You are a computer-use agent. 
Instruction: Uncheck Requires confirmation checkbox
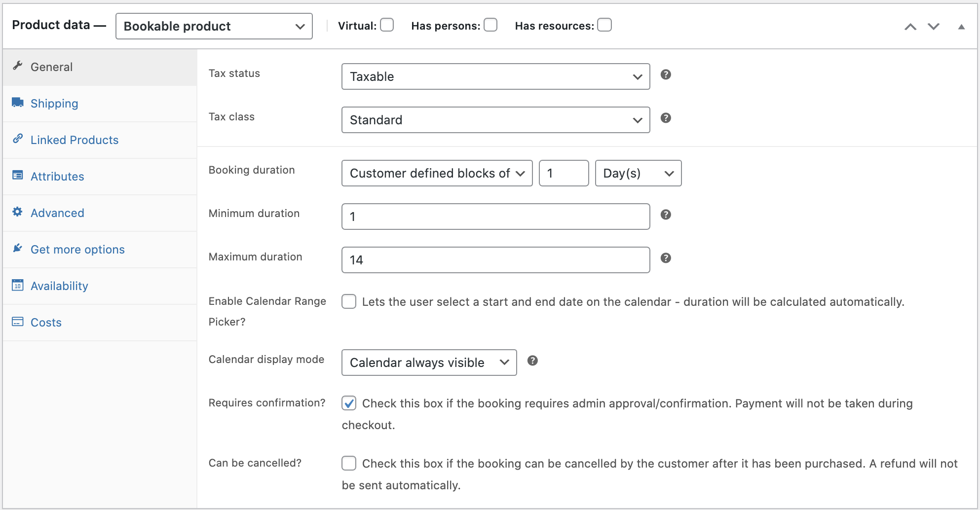(349, 403)
